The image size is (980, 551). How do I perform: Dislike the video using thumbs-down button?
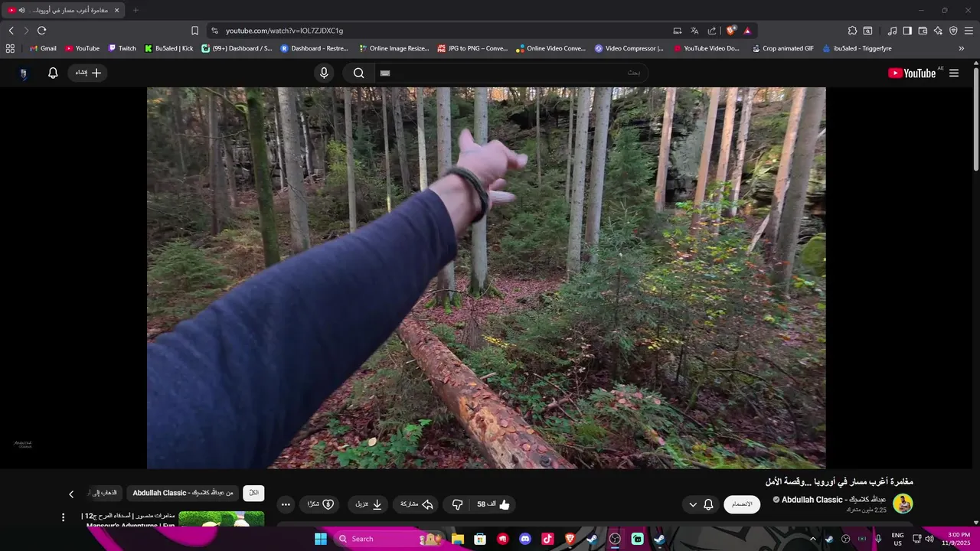coord(458,504)
